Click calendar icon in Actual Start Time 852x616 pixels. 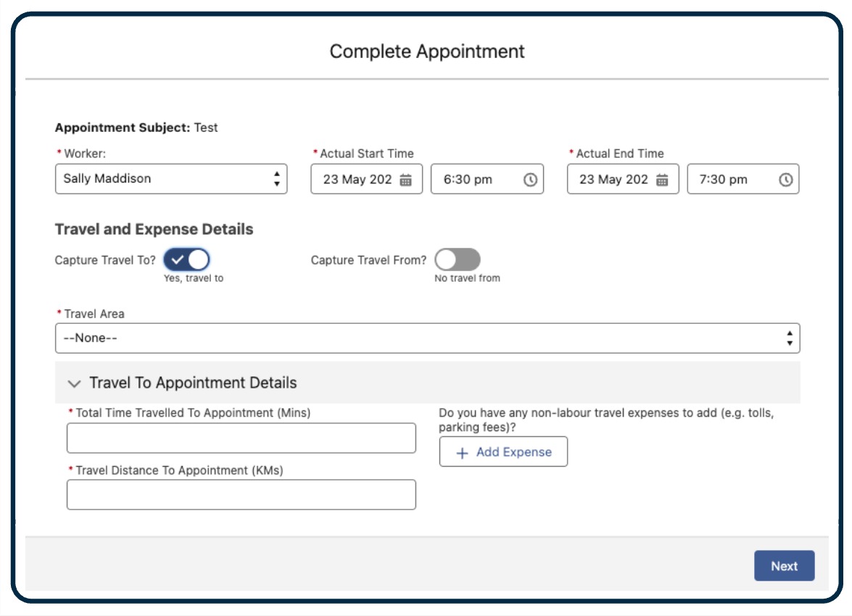[x=406, y=180]
